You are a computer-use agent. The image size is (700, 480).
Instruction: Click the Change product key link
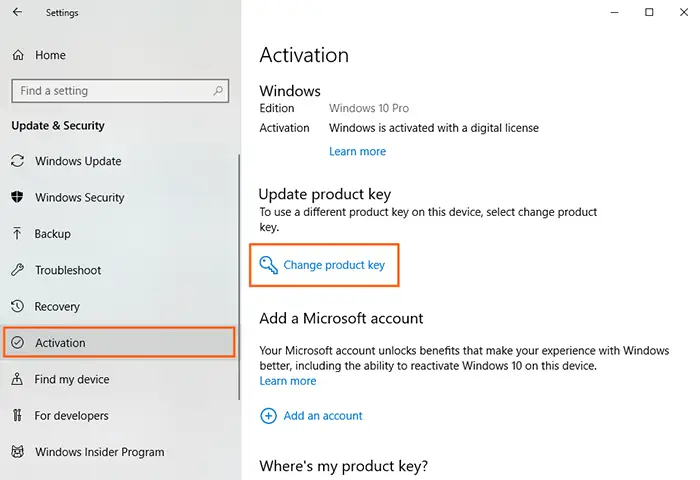coord(334,265)
